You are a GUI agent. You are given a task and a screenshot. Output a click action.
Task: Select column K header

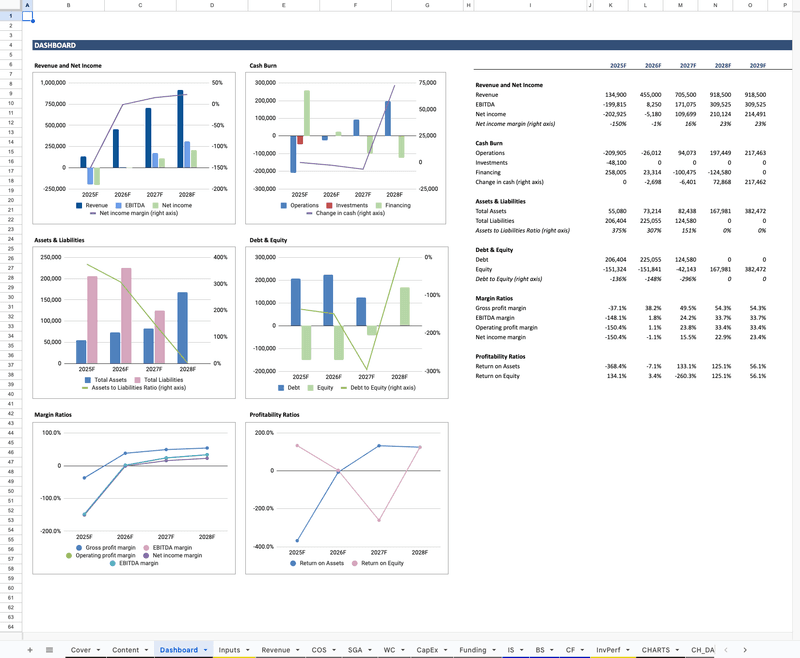610,6
